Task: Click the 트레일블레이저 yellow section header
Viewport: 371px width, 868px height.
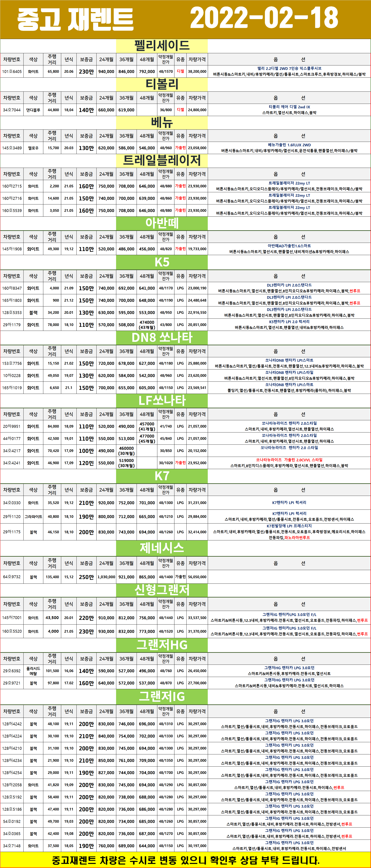Action: pyautogui.click(x=162, y=160)
